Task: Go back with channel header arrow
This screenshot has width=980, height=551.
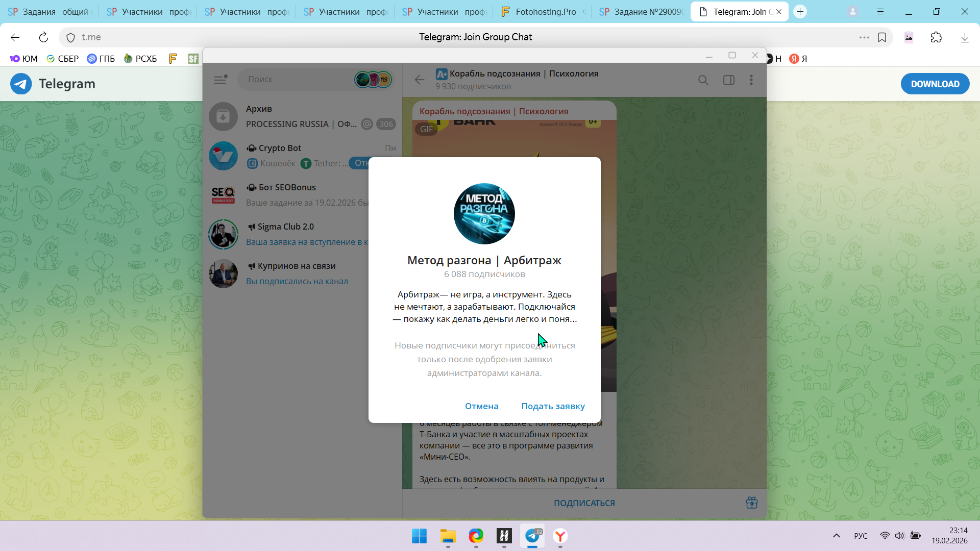Action: (420, 80)
